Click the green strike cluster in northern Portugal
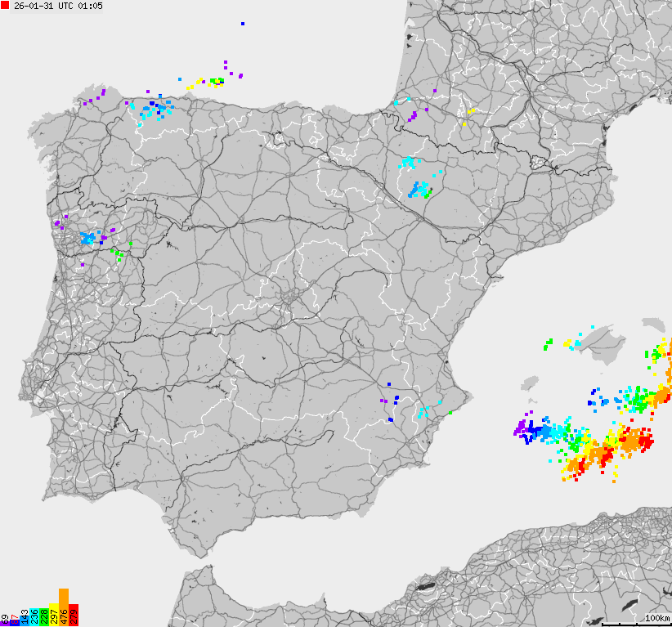Viewport: 672px width, 627px height. tap(119, 252)
